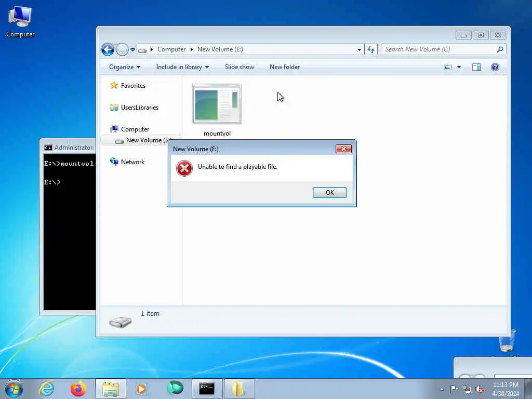The image size is (532, 399).
Task: Click the Network icon in navigation pane
Action: click(114, 162)
